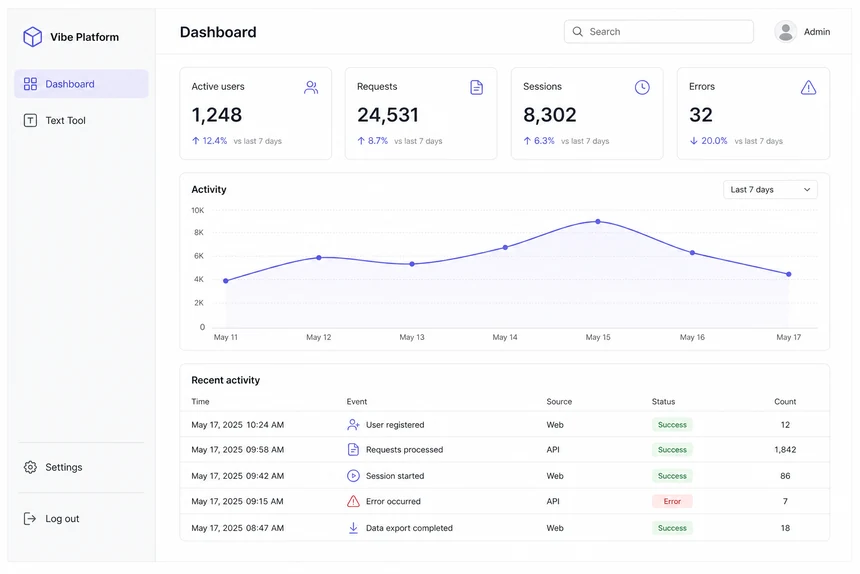
Task: Click the Requests processed row icon
Action: 353,450
